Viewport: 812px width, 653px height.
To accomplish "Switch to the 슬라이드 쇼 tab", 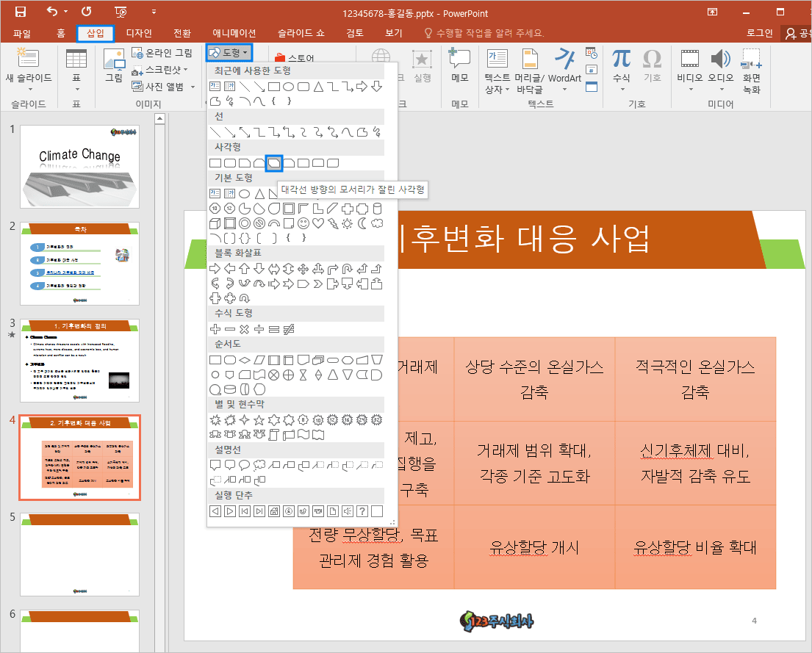I will [301, 33].
